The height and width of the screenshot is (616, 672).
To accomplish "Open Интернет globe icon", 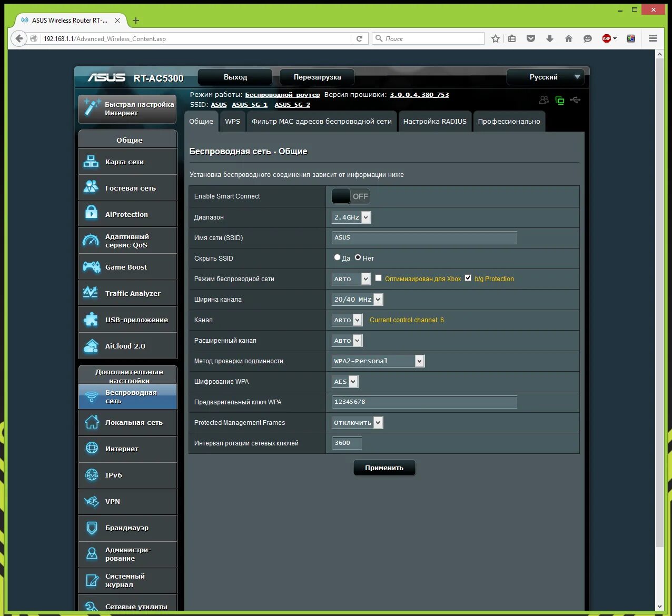I will (92, 448).
